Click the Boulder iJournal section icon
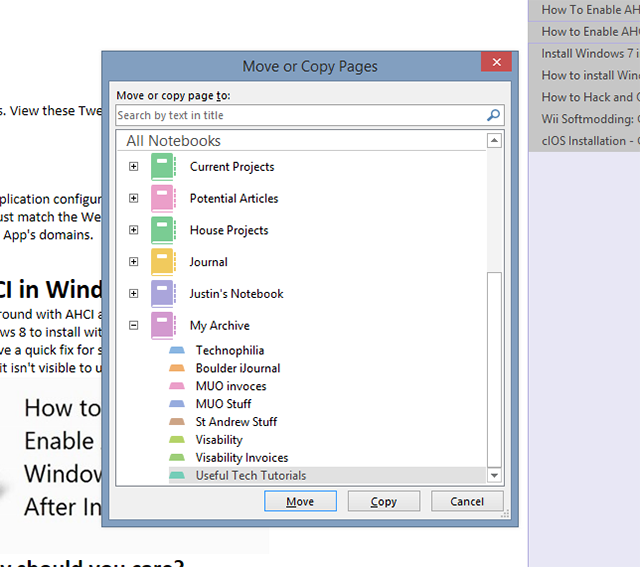640x567 pixels. point(177,368)
